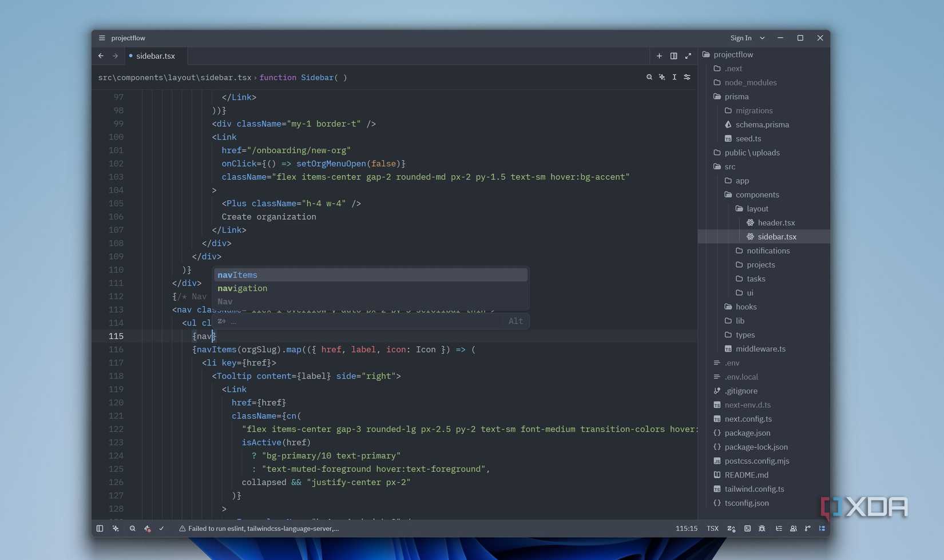944x560 pixels.
Task: Place cursor on Create organization text
Action: click(x=269, y=217)
